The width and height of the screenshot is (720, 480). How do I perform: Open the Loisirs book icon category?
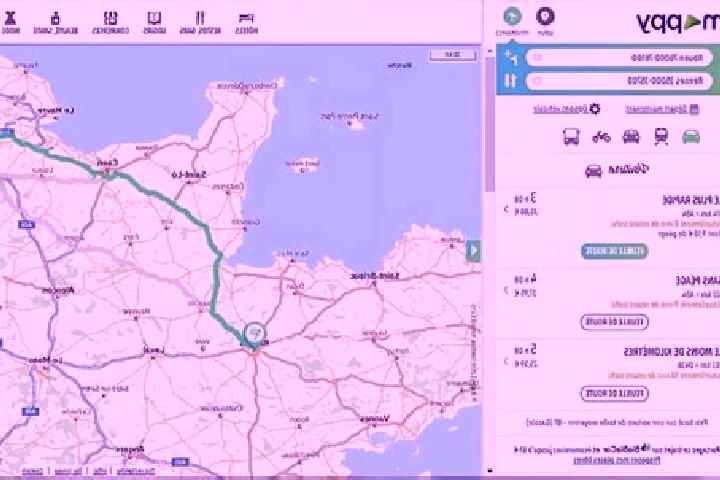[x=154, y=23]
